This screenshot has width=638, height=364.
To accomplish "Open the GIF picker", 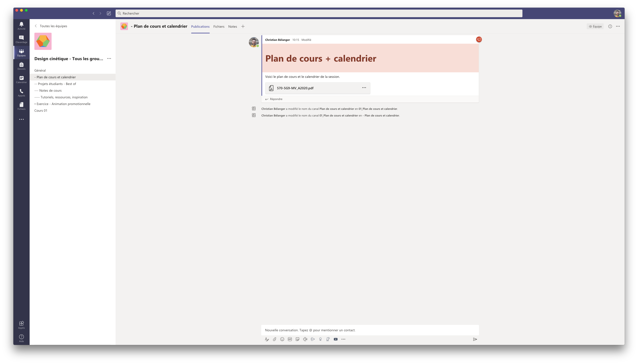I will click(290, 339).
